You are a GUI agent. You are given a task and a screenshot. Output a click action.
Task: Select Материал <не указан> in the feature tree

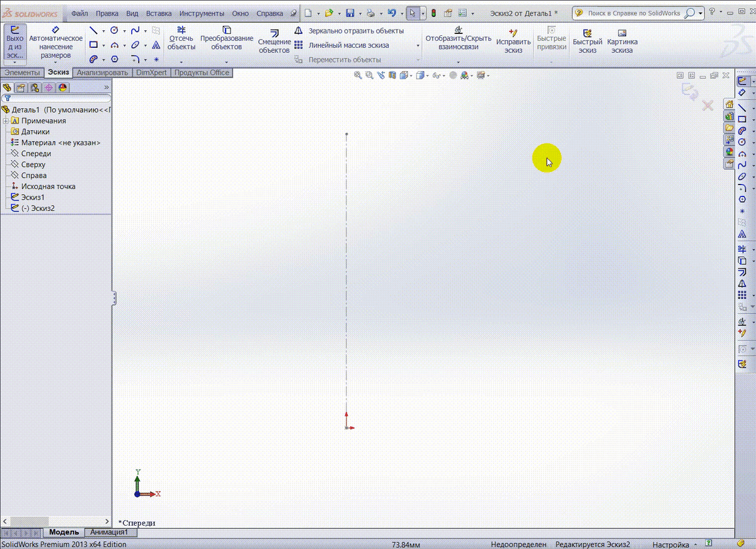click(55, 143)
